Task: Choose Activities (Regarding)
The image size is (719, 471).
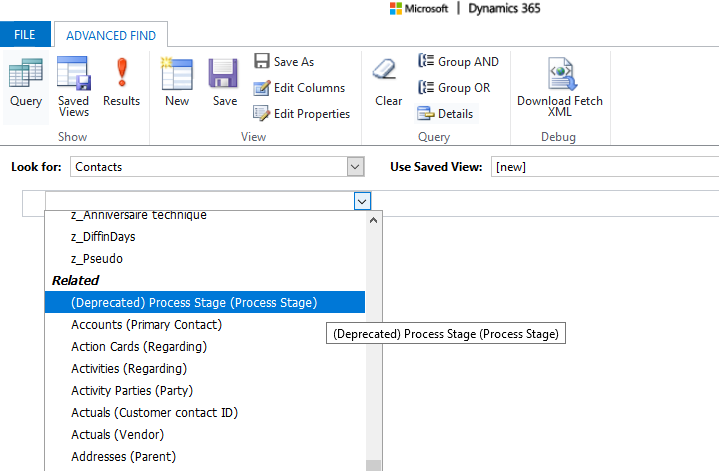Action: [x=205, y=368]
